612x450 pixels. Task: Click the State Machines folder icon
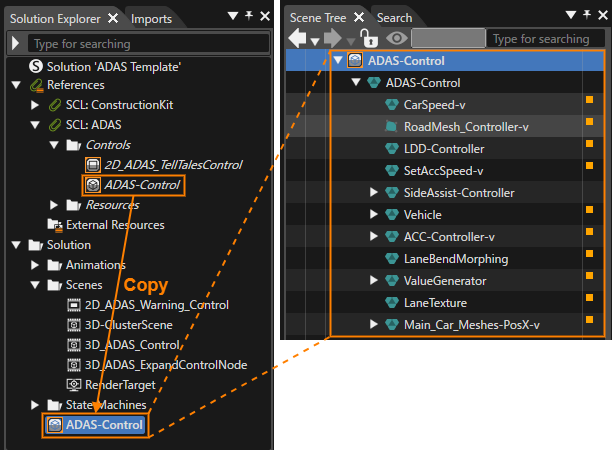55,405
